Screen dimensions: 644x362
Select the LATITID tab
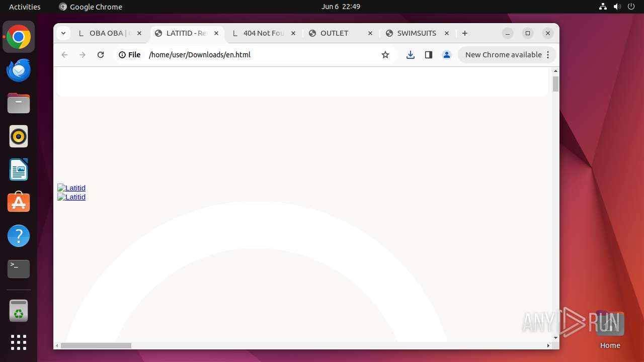(x=187, y=33)
